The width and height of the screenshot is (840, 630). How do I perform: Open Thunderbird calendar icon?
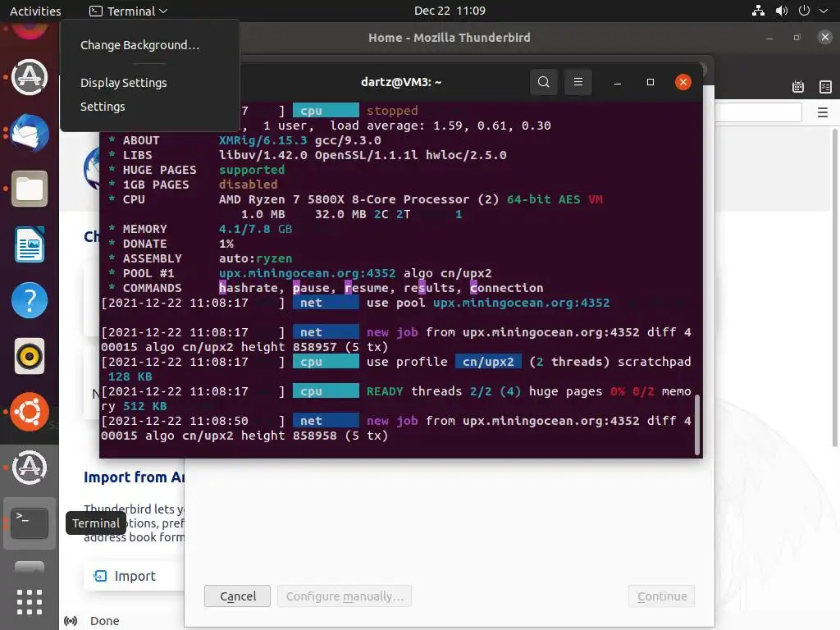797,87
